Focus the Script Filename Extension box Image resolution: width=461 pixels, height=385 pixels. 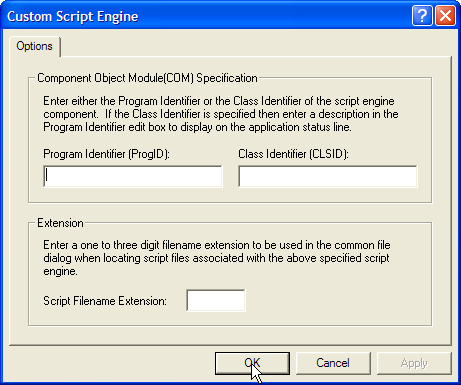click(x=216, y=300)
